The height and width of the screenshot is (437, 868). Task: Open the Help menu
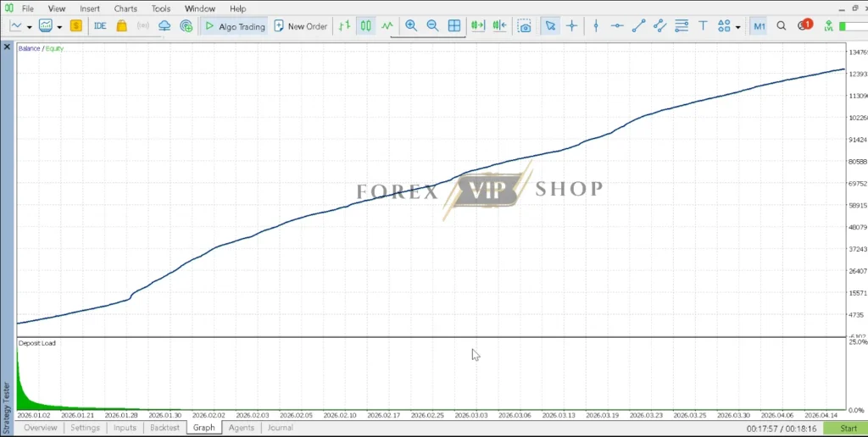click(x=237, y=8)
